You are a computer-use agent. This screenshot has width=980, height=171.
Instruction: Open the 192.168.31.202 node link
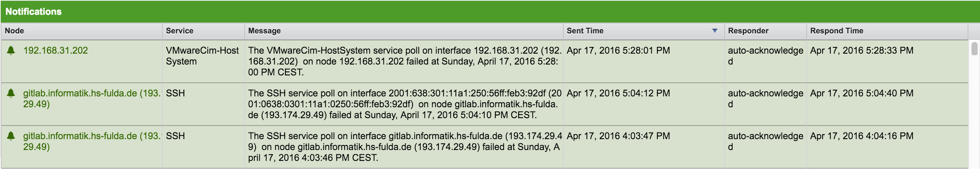(x=55, y=51)
